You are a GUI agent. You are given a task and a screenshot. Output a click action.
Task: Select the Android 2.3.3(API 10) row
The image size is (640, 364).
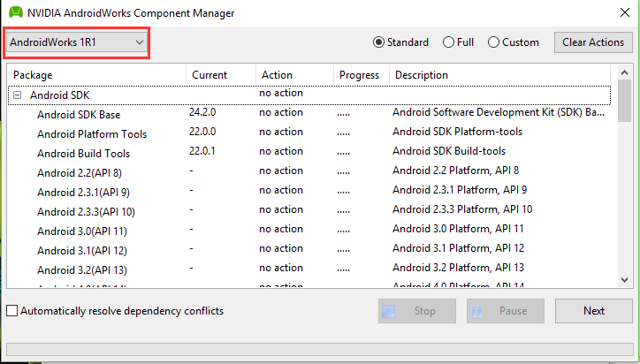coord(309,211)
